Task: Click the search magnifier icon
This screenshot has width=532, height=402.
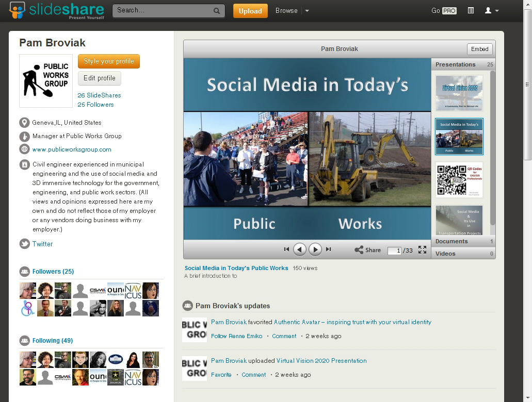Action: coord(217,11)
